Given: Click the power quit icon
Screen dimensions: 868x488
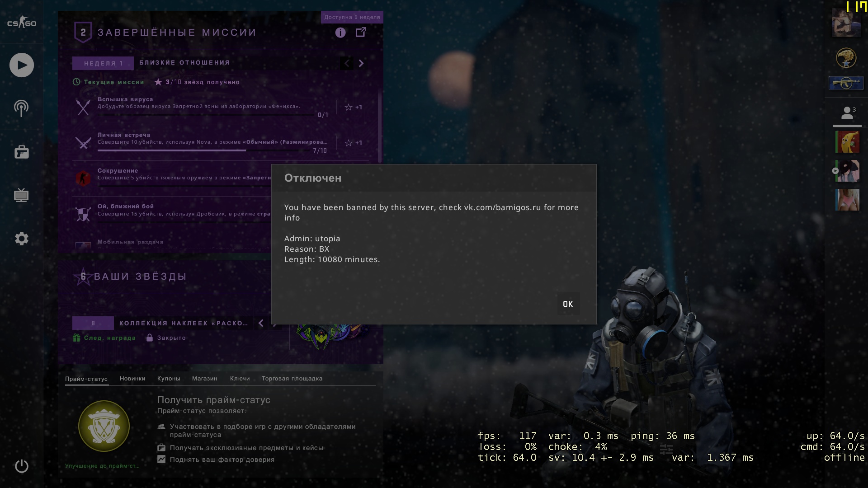Looking at the screenshot, I should pyautogui.click(x=21, y=466).
